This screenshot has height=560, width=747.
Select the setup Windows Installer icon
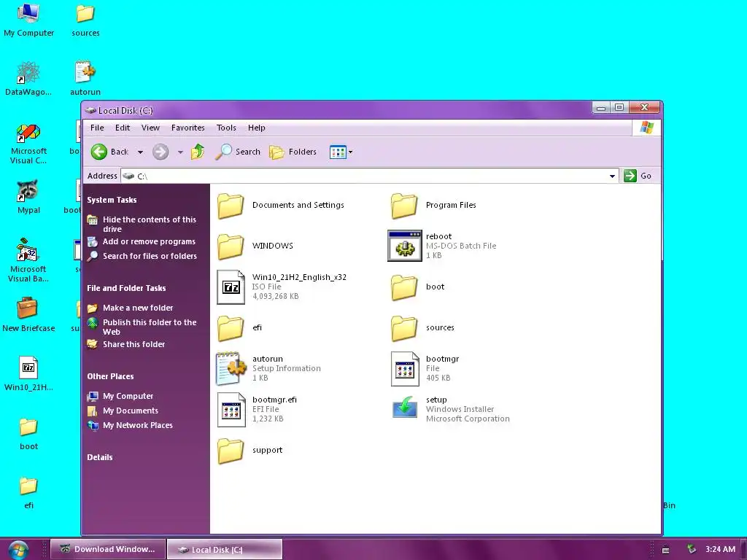point(404,408)
